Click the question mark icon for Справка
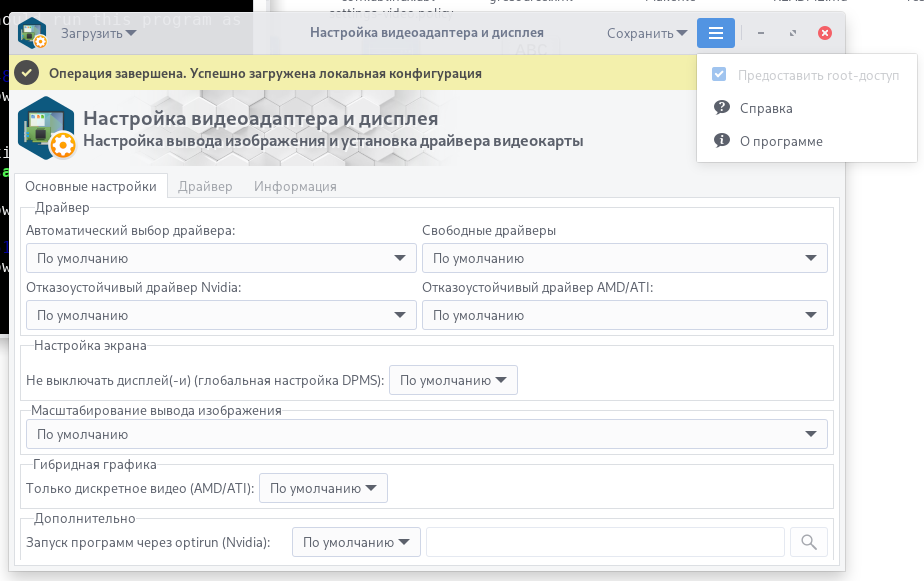Screen dimensions: 924x581 [721, 108]
